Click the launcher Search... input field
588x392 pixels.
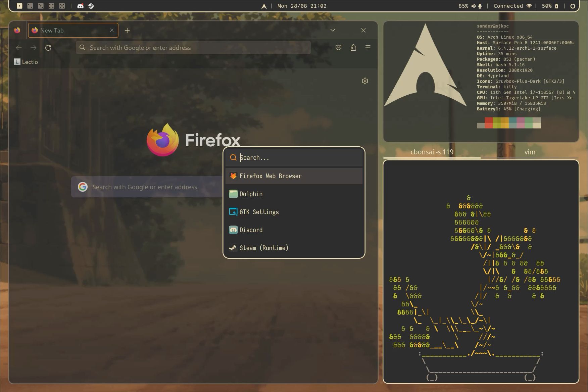299,158
